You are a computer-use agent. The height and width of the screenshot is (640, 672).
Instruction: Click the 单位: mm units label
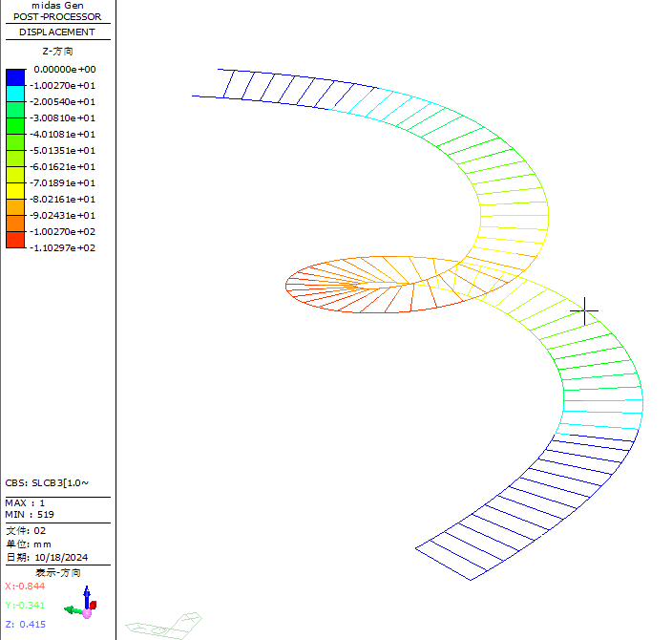click(27, 544)
